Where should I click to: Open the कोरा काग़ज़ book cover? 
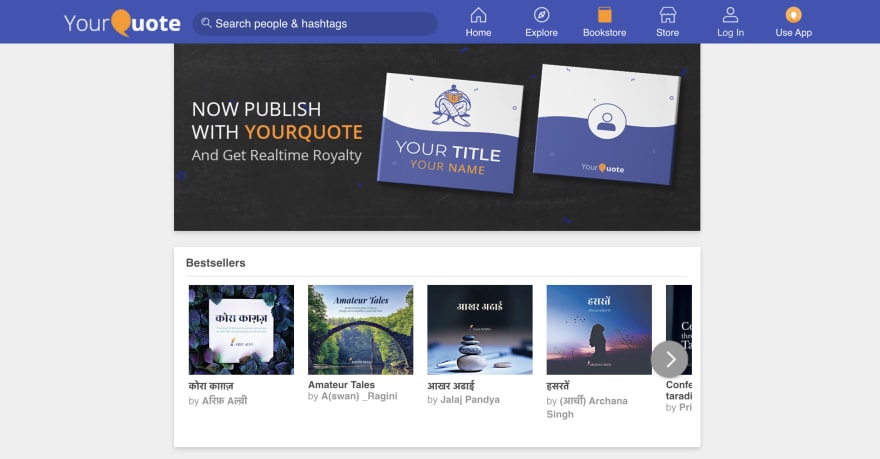241,330
